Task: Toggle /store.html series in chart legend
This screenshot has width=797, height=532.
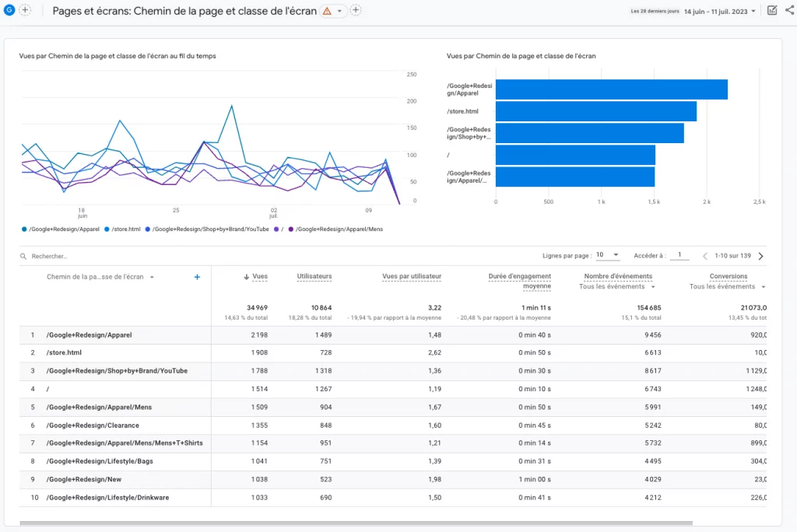Action: (x=125, y=229)
